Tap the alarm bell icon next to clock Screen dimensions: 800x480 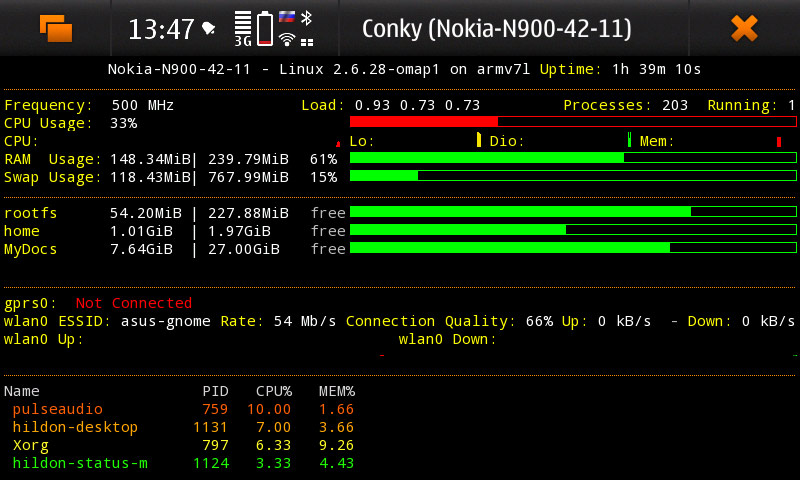[x=208, y=28]
